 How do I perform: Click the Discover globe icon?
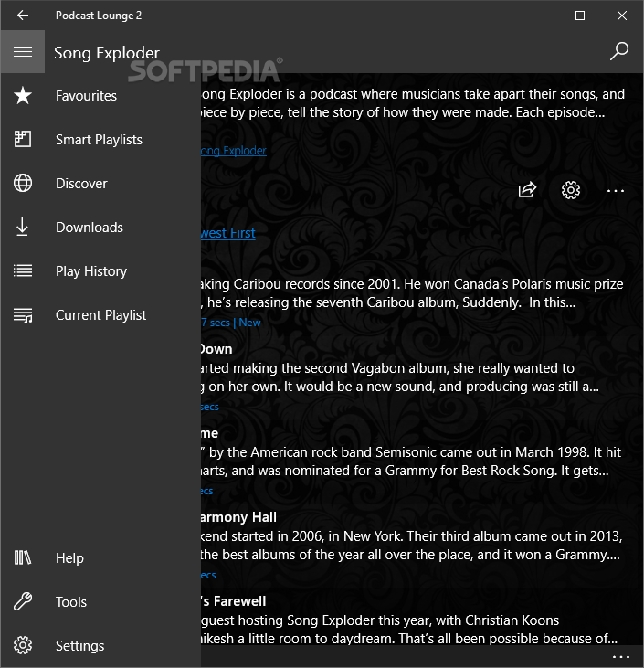pyautogui.click(x=23, y=183)
